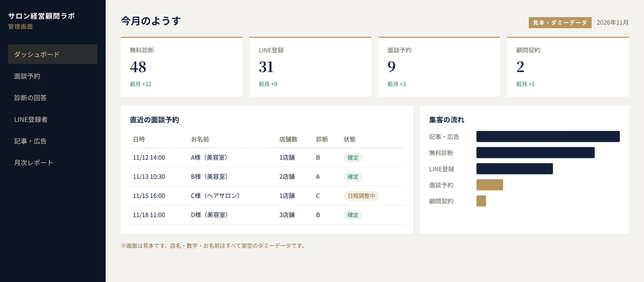Open the ダッシュボード sidebar item
The width and height of the screenshot is (644, 282).
point(53,54)
